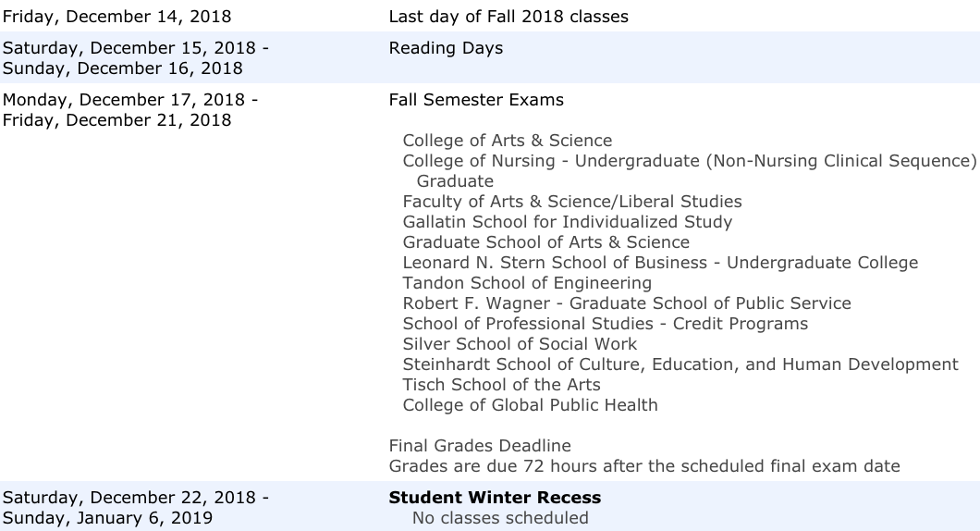Click College of Arts & Science
The height and width of the screenshot is (531, 980).
click(508, 140)
